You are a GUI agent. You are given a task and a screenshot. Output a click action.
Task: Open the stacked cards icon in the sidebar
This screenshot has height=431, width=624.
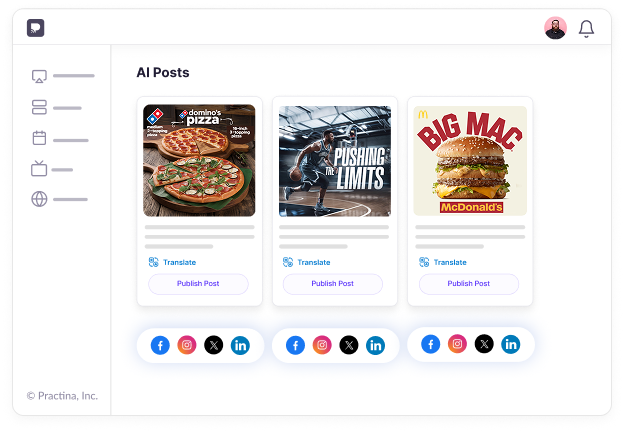pos(39,107)
